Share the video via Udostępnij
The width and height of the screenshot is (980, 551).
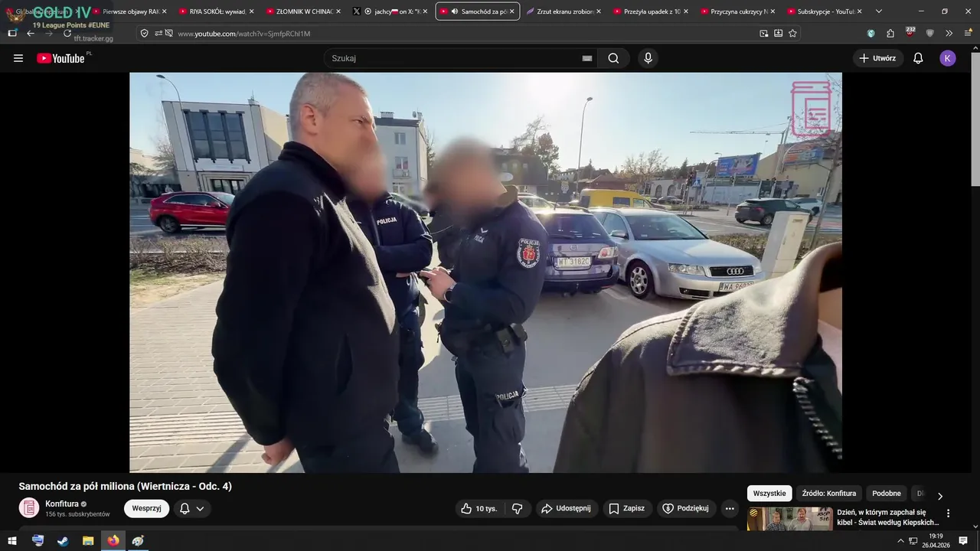tap(566, 508)
